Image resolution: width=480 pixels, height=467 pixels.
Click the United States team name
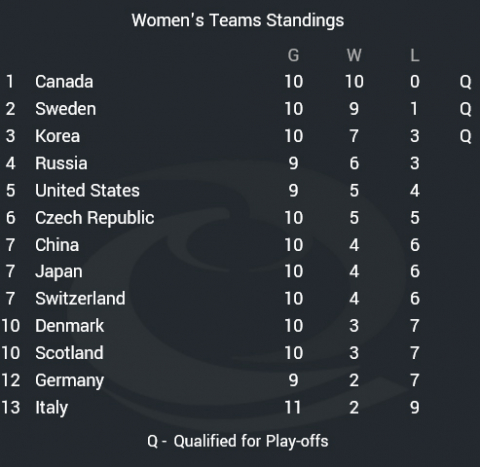tap(87, 190)
